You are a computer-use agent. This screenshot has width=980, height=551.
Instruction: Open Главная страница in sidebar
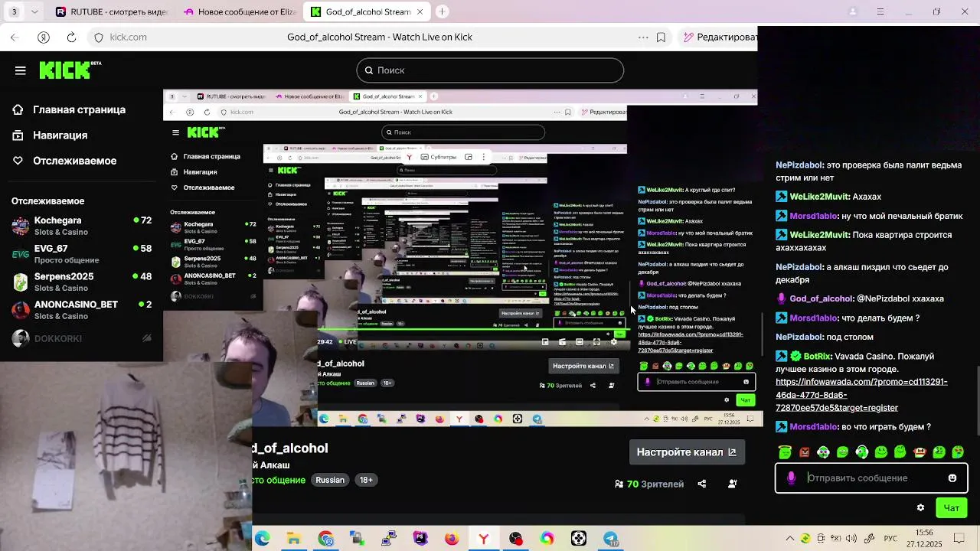point(69,109)
